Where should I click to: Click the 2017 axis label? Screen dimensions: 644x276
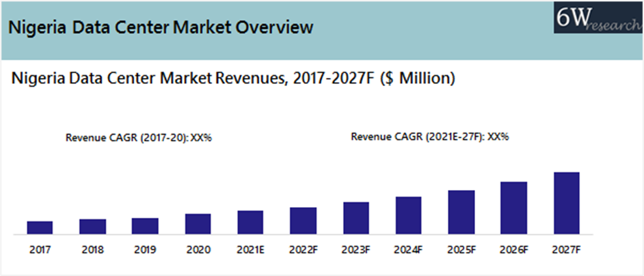(40, 250)
